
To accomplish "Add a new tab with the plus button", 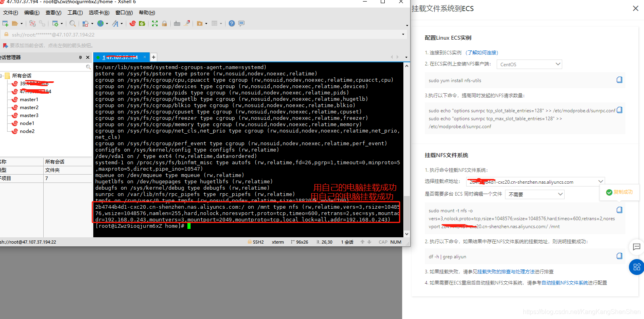I will click(154, 58).
